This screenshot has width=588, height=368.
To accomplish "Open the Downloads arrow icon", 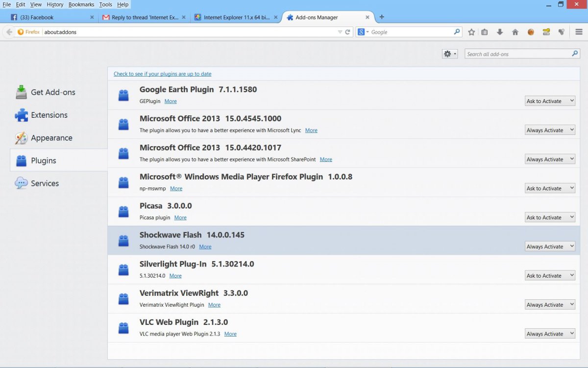I will click(500, 32).
